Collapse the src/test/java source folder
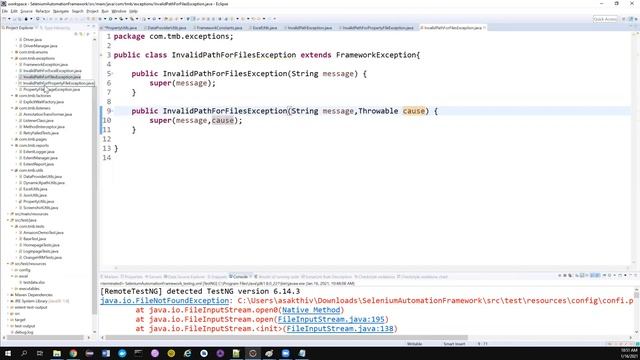 (7, 220)
